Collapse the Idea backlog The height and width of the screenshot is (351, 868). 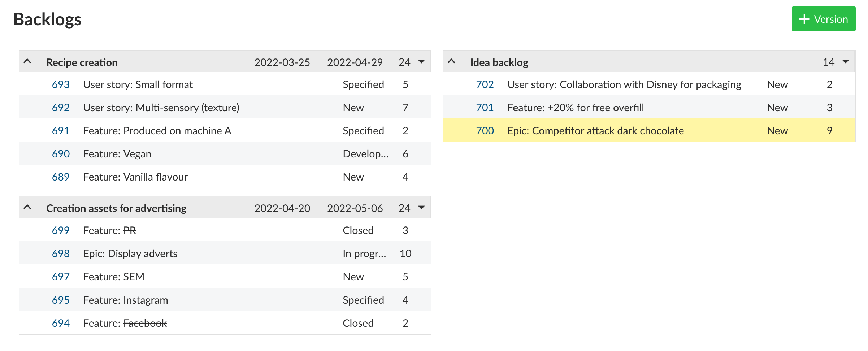451,61
